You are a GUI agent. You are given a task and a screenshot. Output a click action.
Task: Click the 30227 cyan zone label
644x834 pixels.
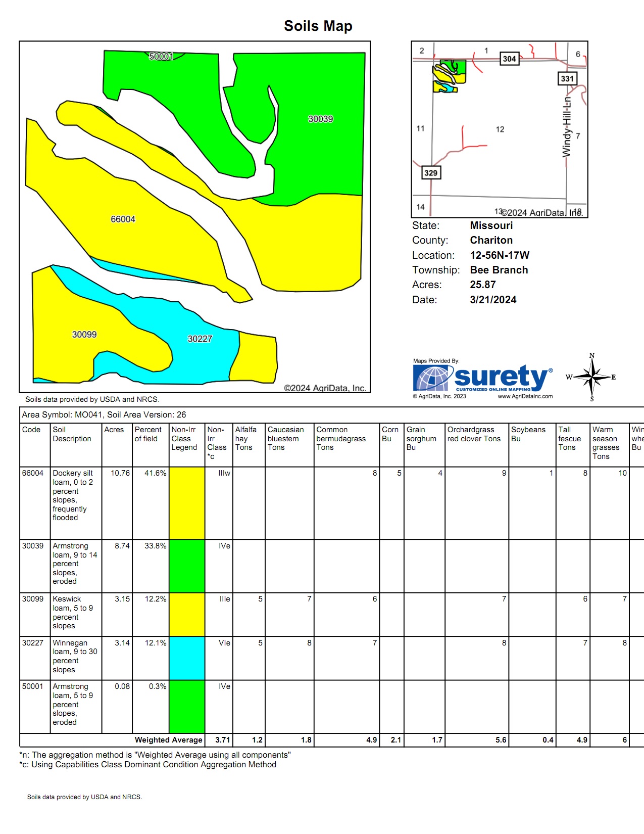200,339
